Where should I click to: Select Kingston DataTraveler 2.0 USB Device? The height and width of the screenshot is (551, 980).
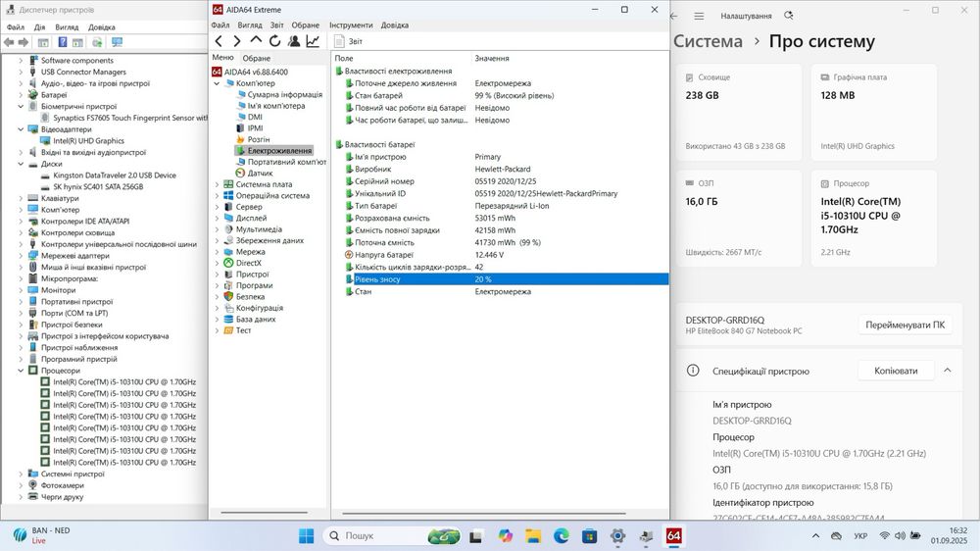pyautogui.click(x=115, y=175)
